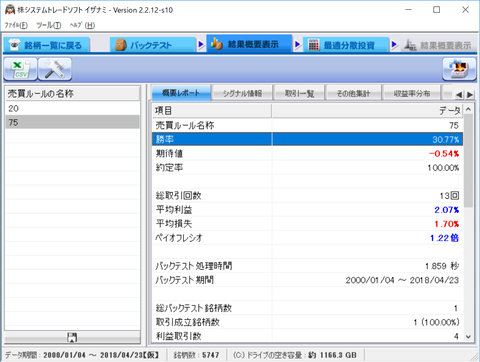Click the 売買ルールの名称 column header

point(72,94)
